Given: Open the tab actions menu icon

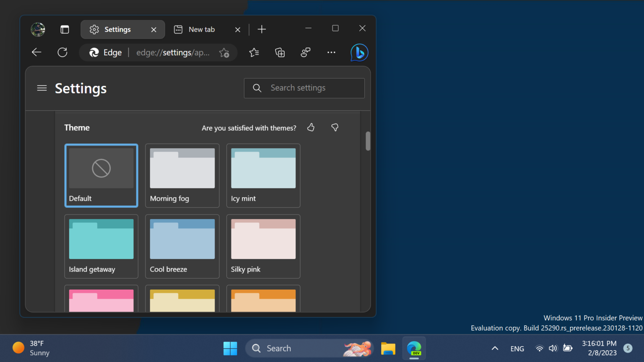Looking at the screenshot, I should [65, 29].
